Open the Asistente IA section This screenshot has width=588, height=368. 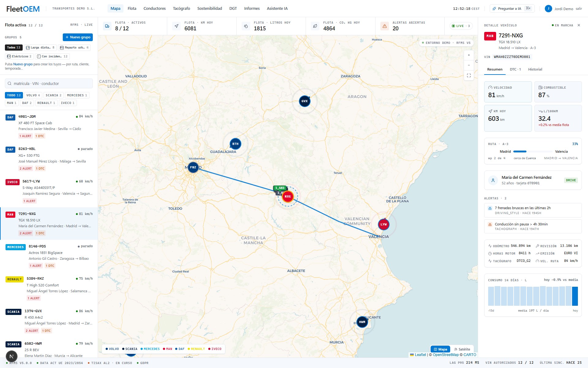(277, 9)
